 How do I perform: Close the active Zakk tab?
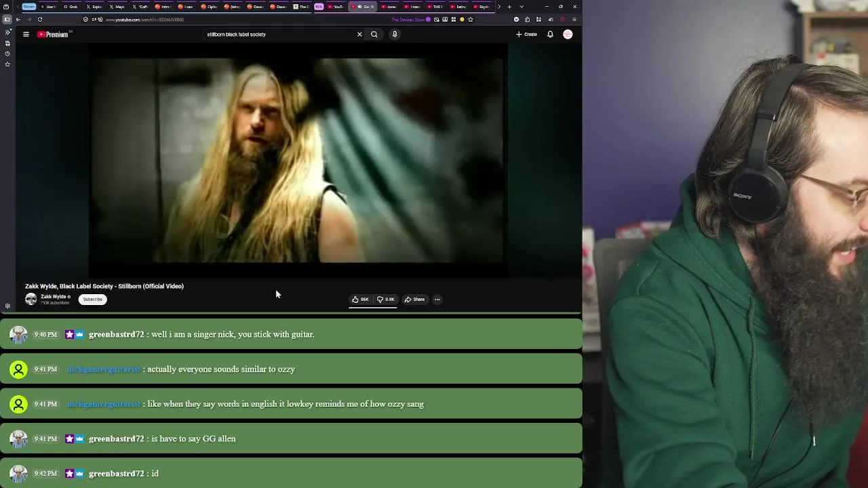point(372,7)
